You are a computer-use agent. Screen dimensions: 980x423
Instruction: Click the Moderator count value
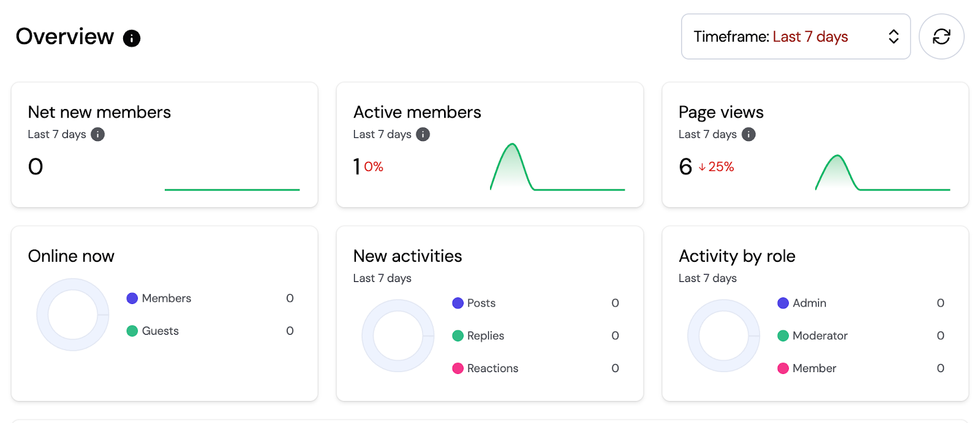pos(940,335)
